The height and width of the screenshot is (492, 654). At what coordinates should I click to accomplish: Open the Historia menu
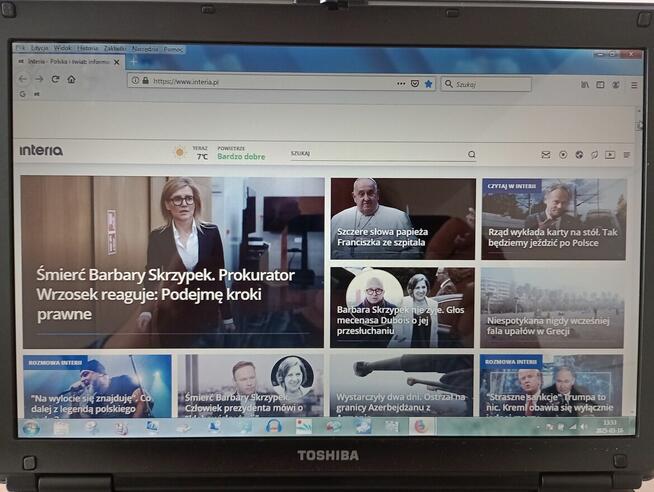coord(88,48)
